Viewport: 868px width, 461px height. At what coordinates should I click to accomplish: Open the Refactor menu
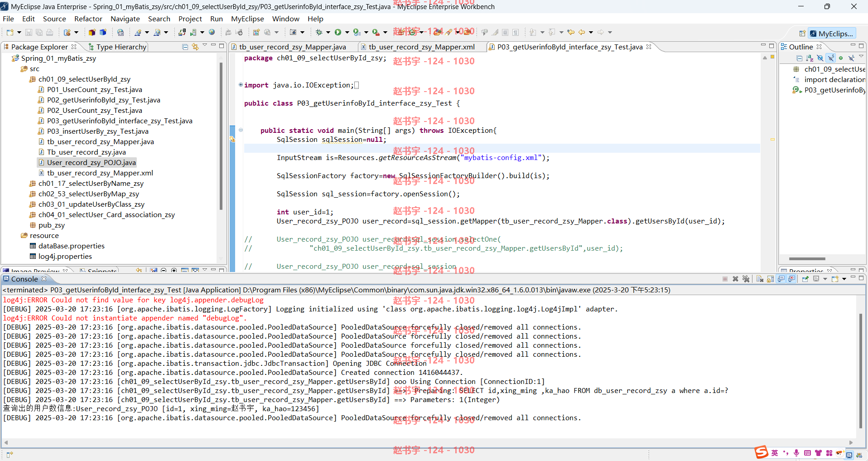pos(88,19)
